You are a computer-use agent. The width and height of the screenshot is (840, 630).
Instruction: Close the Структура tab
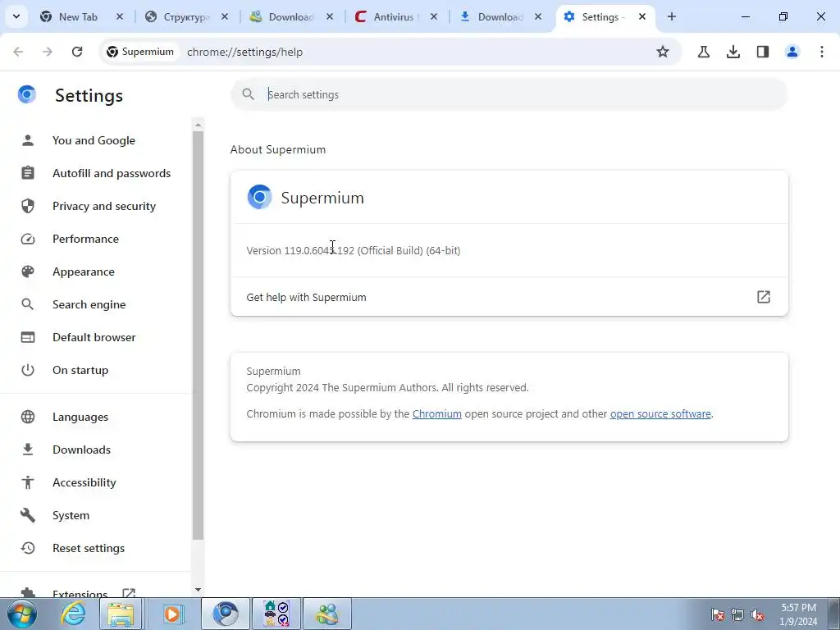tap(225, 16)
